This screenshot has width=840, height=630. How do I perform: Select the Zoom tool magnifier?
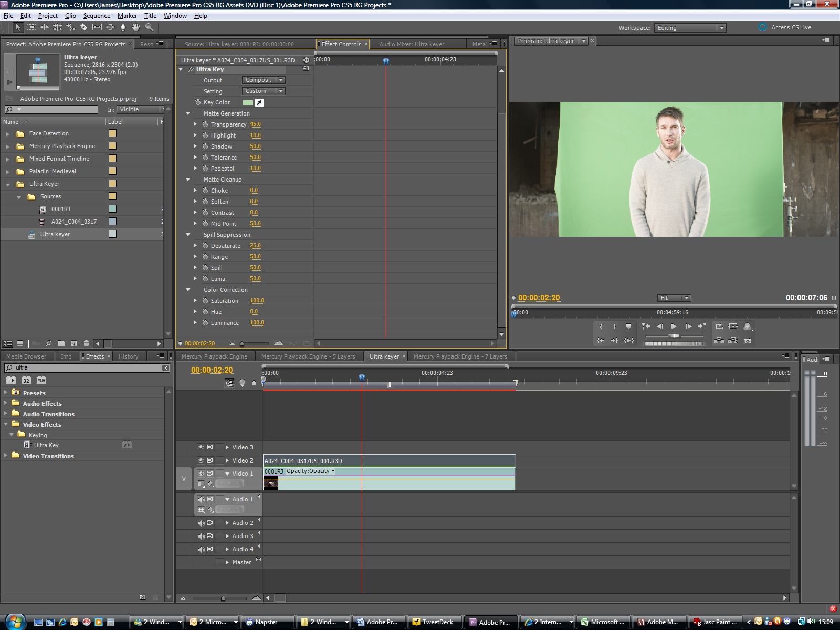coord(149,27)
